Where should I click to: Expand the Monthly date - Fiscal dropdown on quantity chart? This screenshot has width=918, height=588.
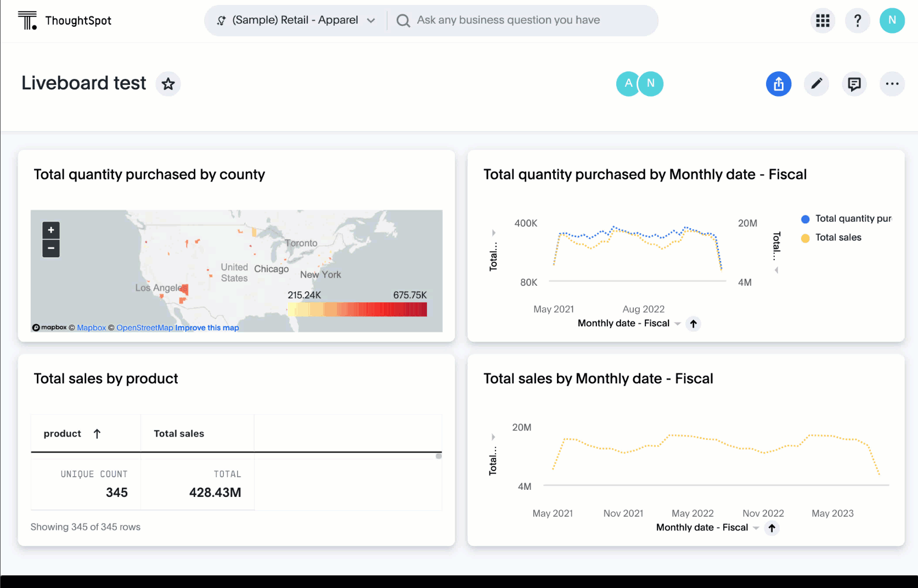click(x=678, y=324)
